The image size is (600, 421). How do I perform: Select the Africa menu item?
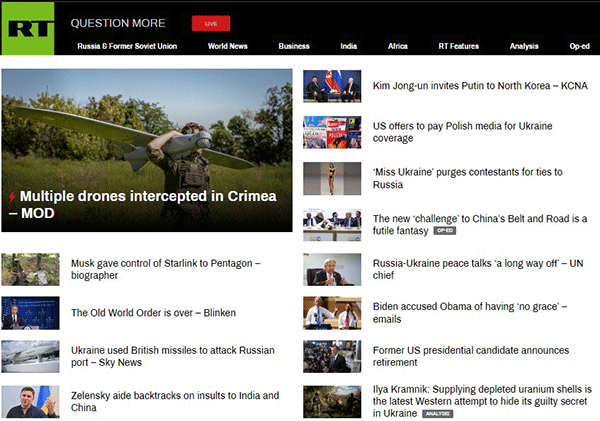(398, 46)
